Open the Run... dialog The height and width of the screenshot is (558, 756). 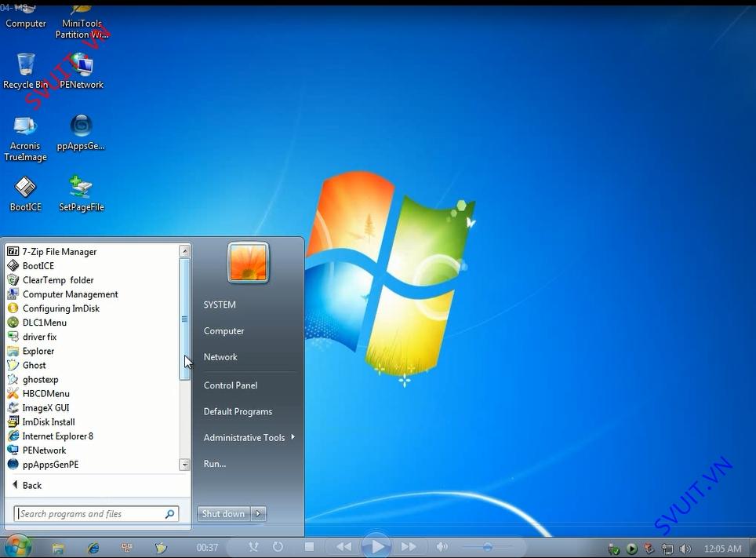[215, 463]
